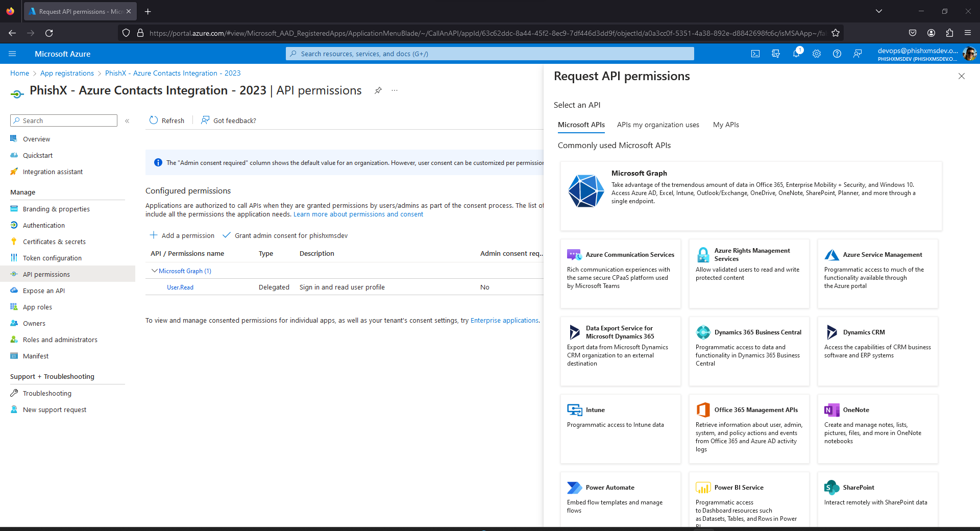Screen dimensions: 980x531
Task: Choose the Intune API card
Action: coord(620,429)
